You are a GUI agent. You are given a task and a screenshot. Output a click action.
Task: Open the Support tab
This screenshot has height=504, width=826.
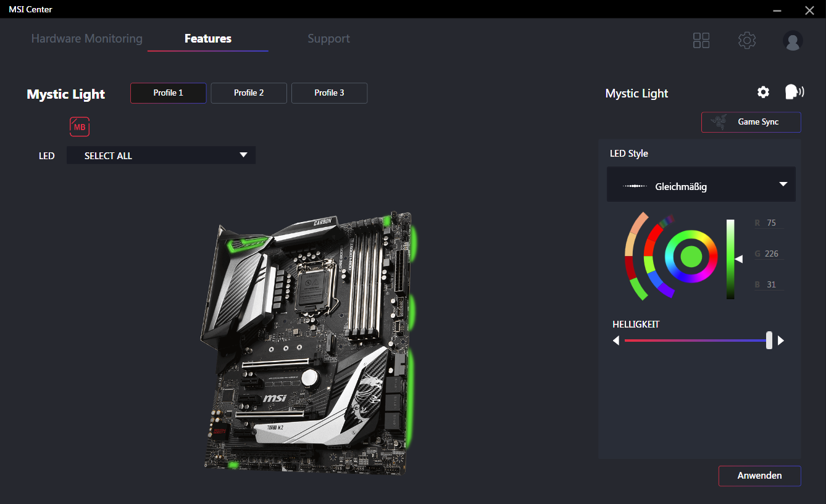click(x=328, y=39)
